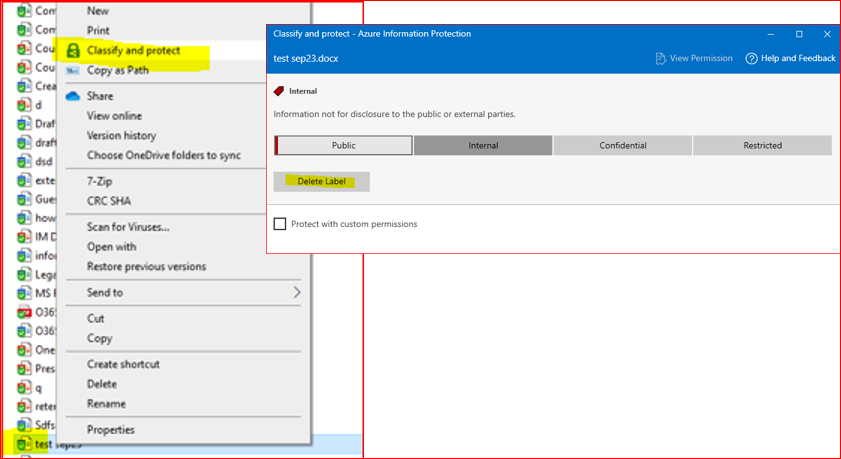Image resolution: width=841 pixels, height=459 pixels.
Task: Click the Delete Label button
Action: (x=321, y=181)
